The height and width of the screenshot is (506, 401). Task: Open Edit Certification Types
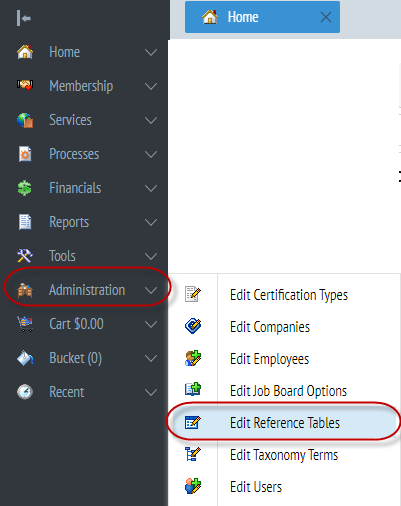pos(289,295)
